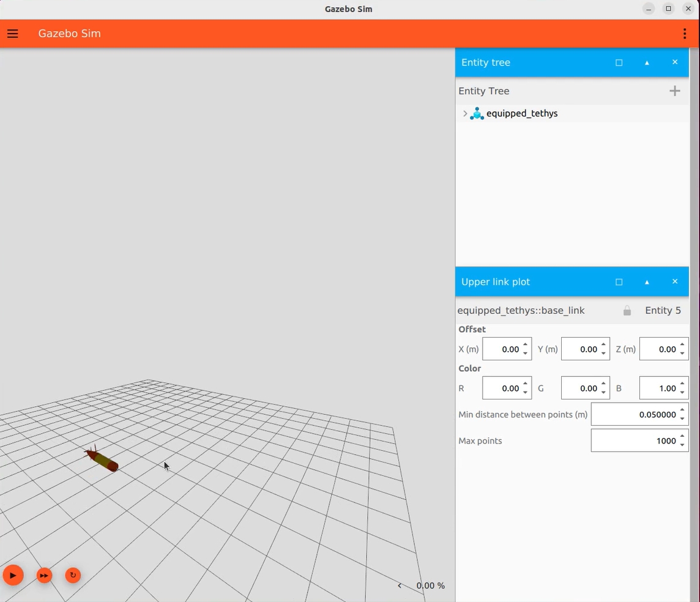This screenshot has width=700, height=602.
Task: Select the equipped_tethys entity row
Action: 572,113
